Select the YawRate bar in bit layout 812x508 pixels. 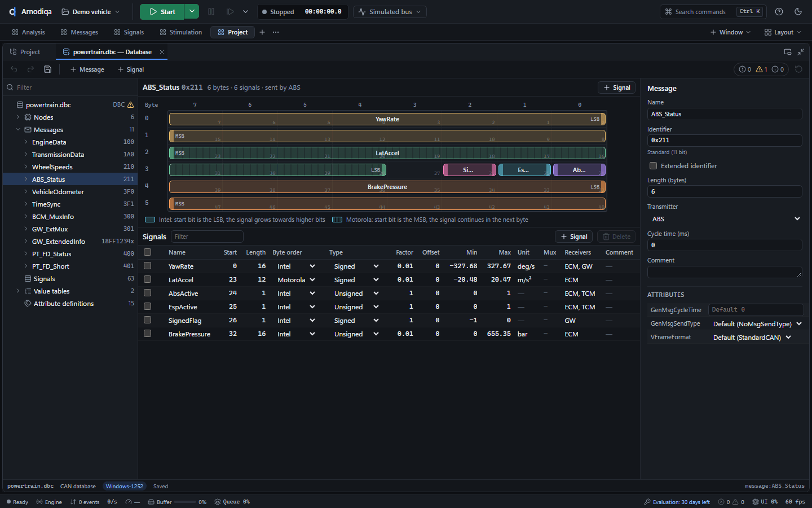point(387,119)
